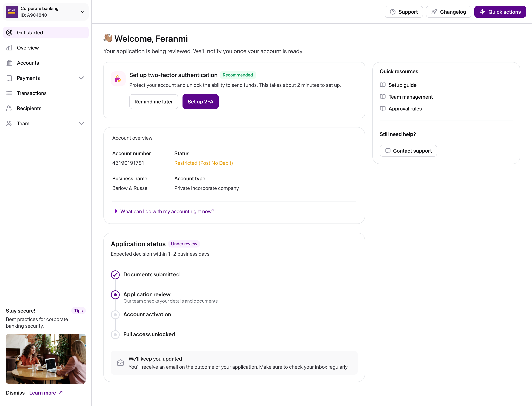Click the Learn more external arrow icon

pos(61,393)
